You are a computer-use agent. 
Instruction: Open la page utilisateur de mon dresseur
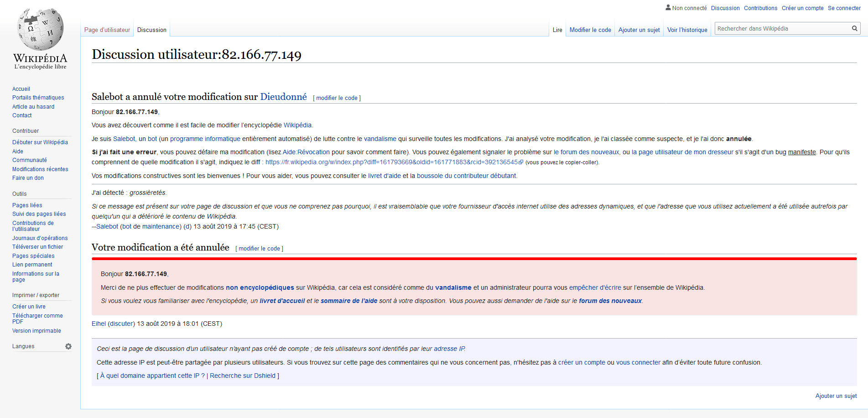click(x=682, y=152)
